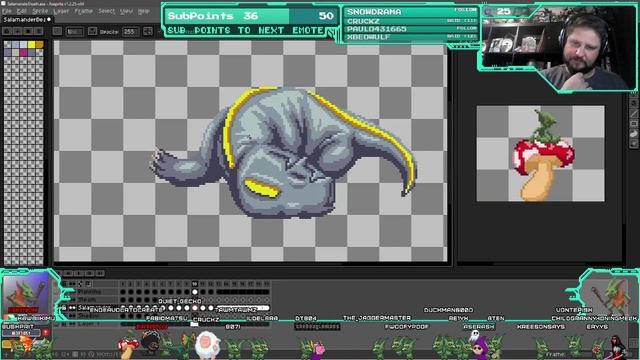The image size is (640, 360).
Task: Open the ink type icon before Opacity
Action: [93, 31]
